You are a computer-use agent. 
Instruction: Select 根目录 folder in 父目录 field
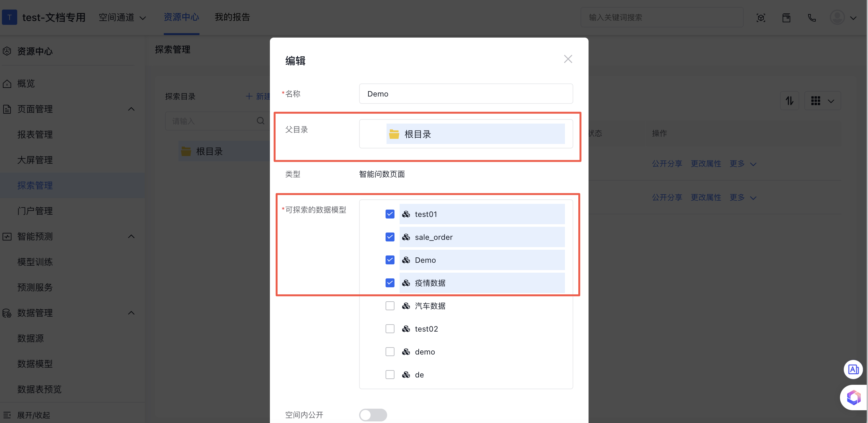tap(475, 134)
